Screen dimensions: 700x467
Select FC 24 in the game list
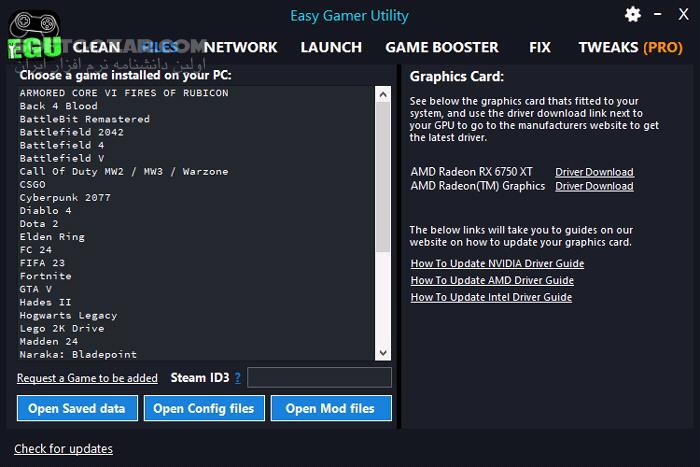click(196, 250)
